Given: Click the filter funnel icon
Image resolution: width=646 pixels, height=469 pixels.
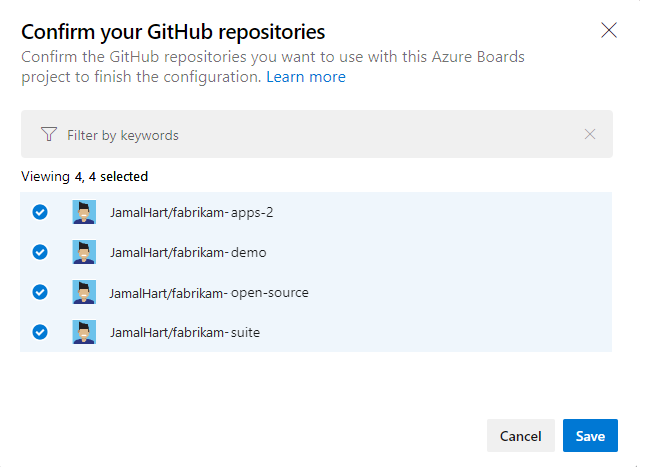Looking at the screenshot, I should [49, 134].
